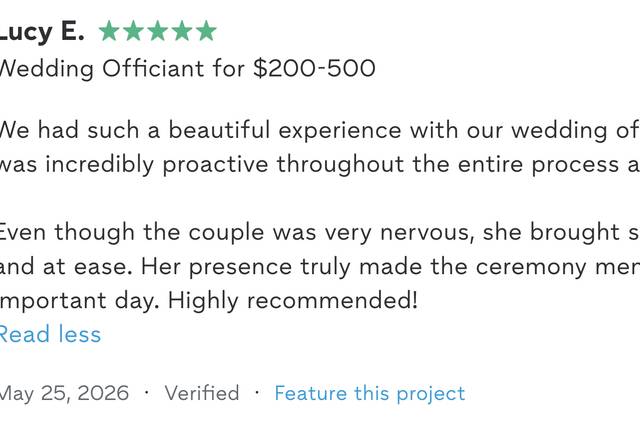
Task: Open the Feature this project link
Action: (370, 394)
